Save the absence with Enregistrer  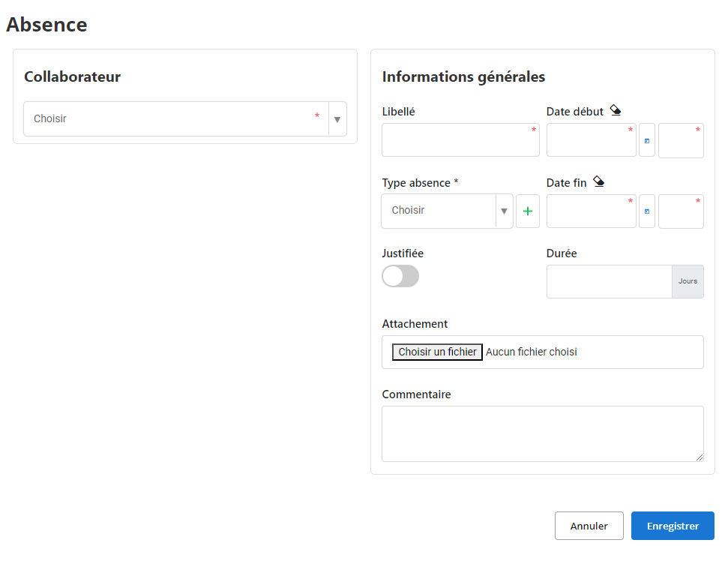point(673,526)
